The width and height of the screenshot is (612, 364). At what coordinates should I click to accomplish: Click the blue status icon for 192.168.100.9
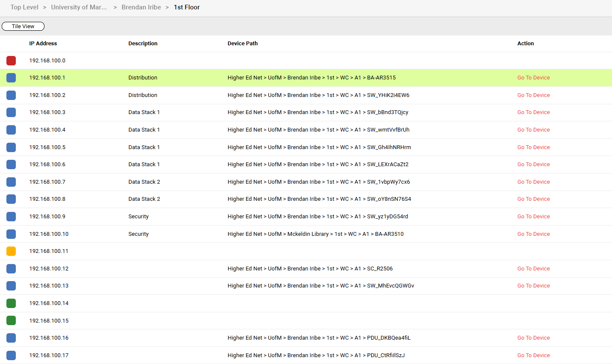click(x=11, y=217)
